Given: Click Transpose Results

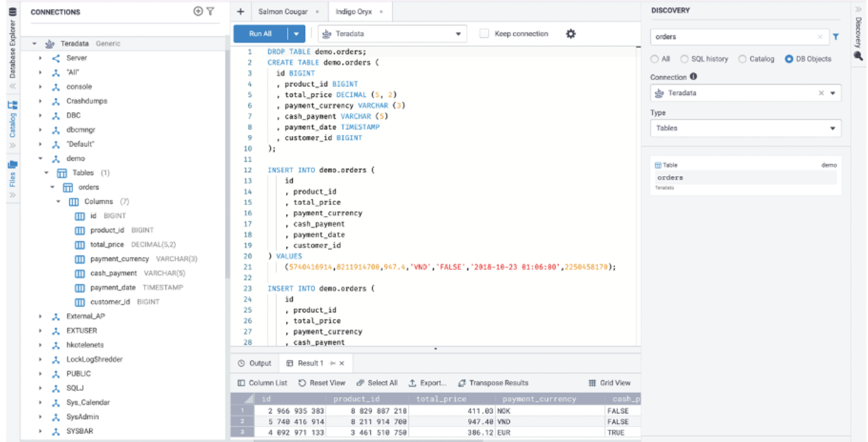Looking at the screenshot, I should 493,383.
